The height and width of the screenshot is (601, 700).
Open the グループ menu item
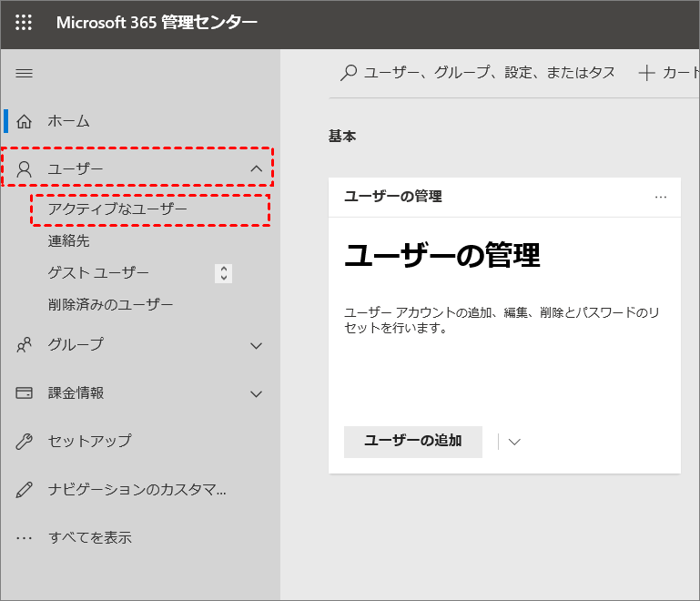click(76, 345)
